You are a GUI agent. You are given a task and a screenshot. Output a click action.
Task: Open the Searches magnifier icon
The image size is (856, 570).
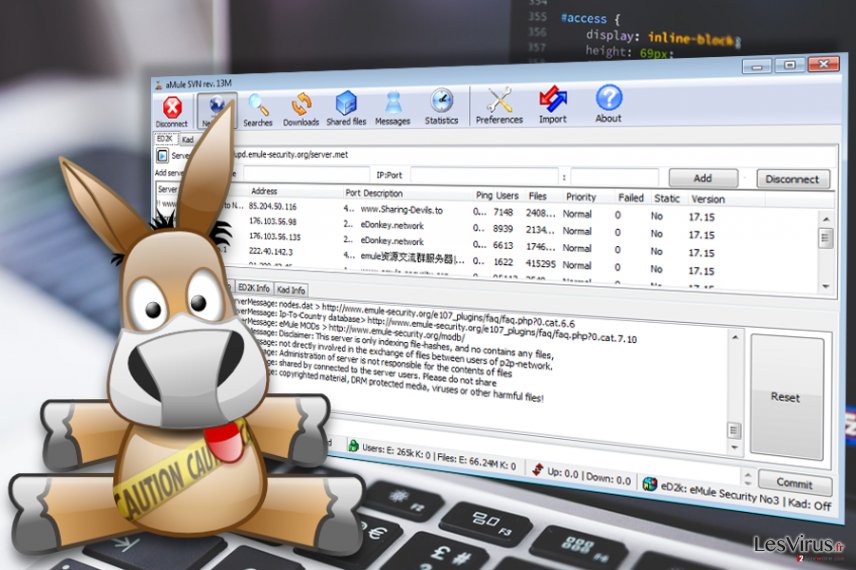[258, 110]
